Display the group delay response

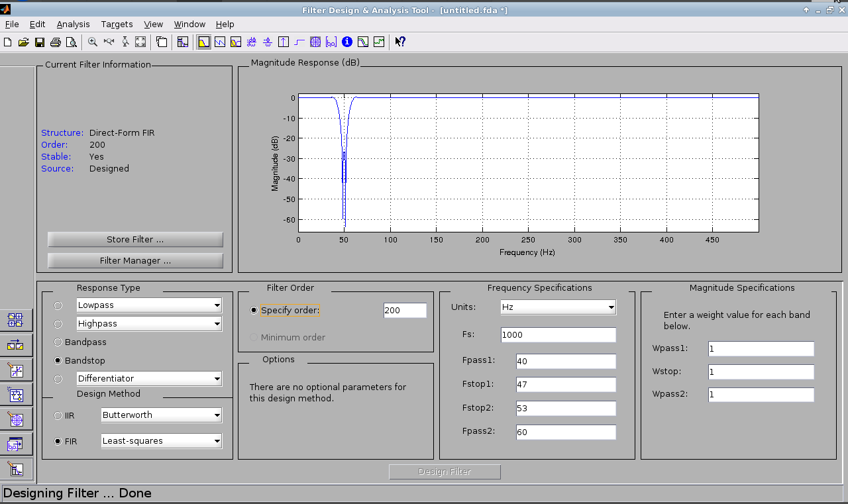click(x=252, y=42)
